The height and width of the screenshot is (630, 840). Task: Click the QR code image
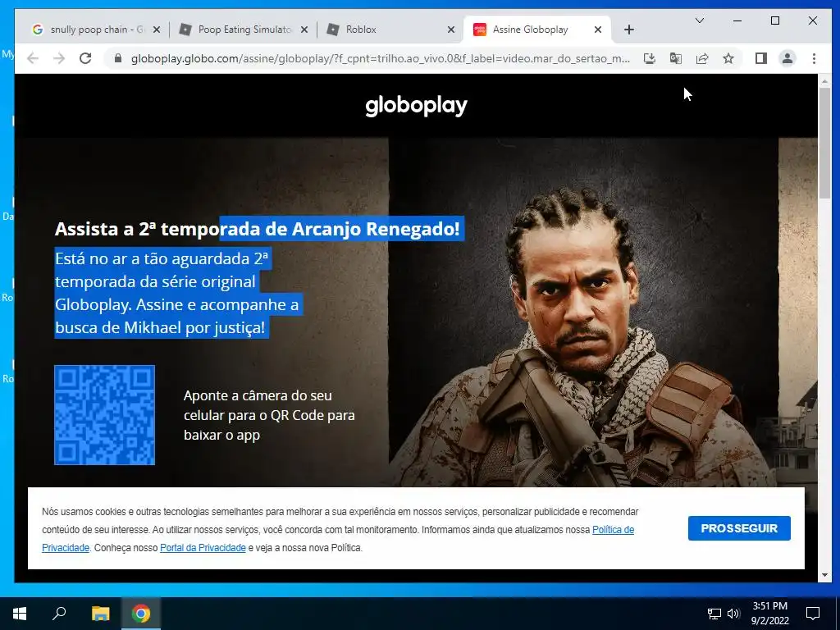click(104, 415)
